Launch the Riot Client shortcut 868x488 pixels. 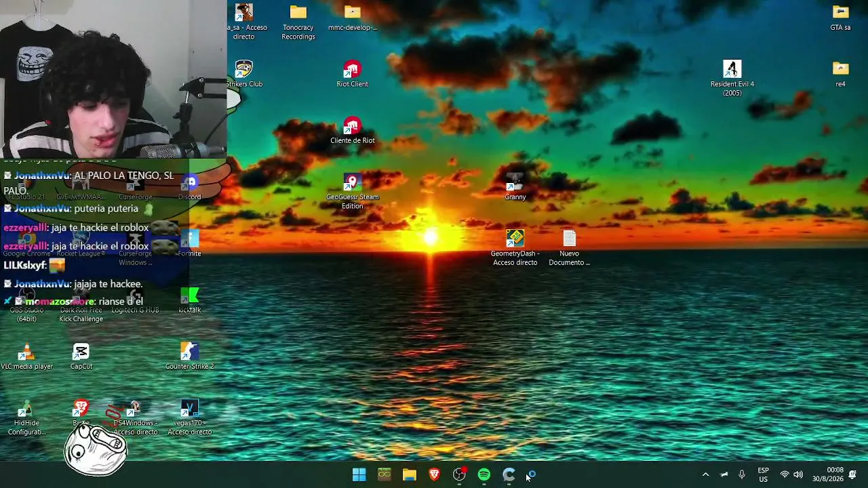[x=352, y=74]
